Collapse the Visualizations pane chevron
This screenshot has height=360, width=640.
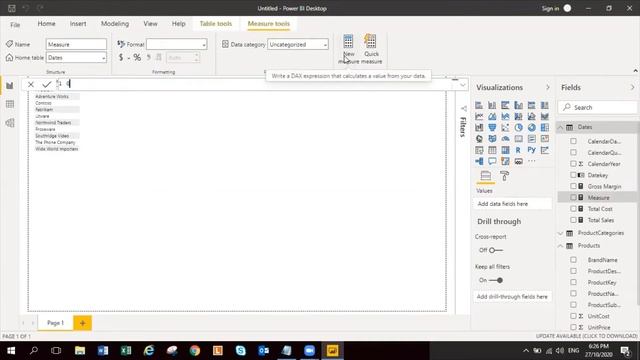tap(548, 87)
